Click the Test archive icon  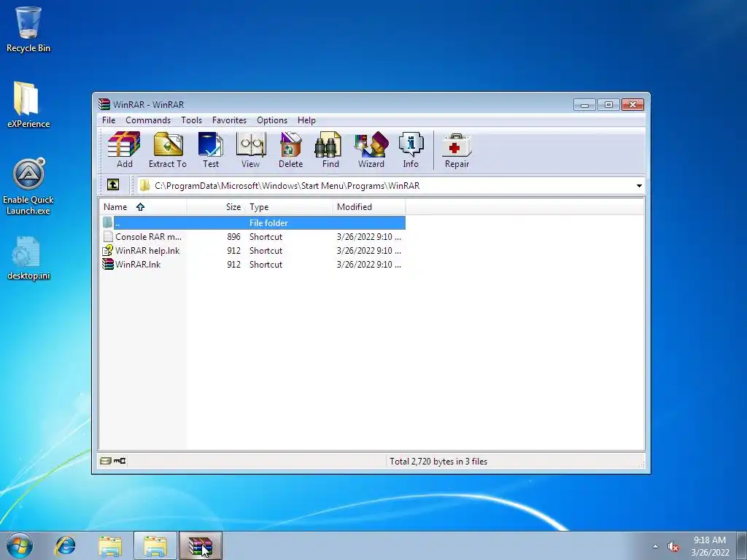211,150
